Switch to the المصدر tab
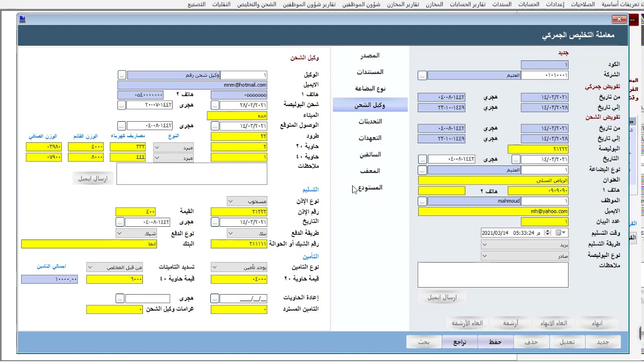Viewport: 644px width, 362px height. coord(370,56)
